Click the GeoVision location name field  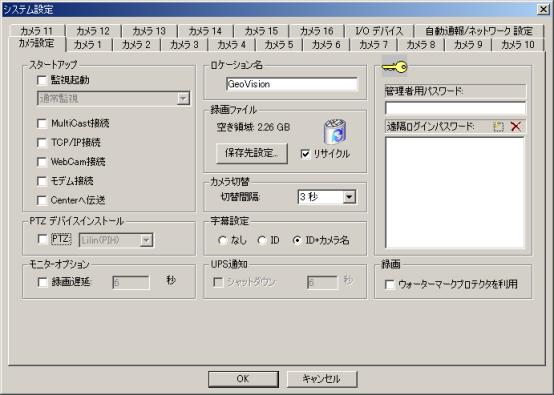pos(292,84)
